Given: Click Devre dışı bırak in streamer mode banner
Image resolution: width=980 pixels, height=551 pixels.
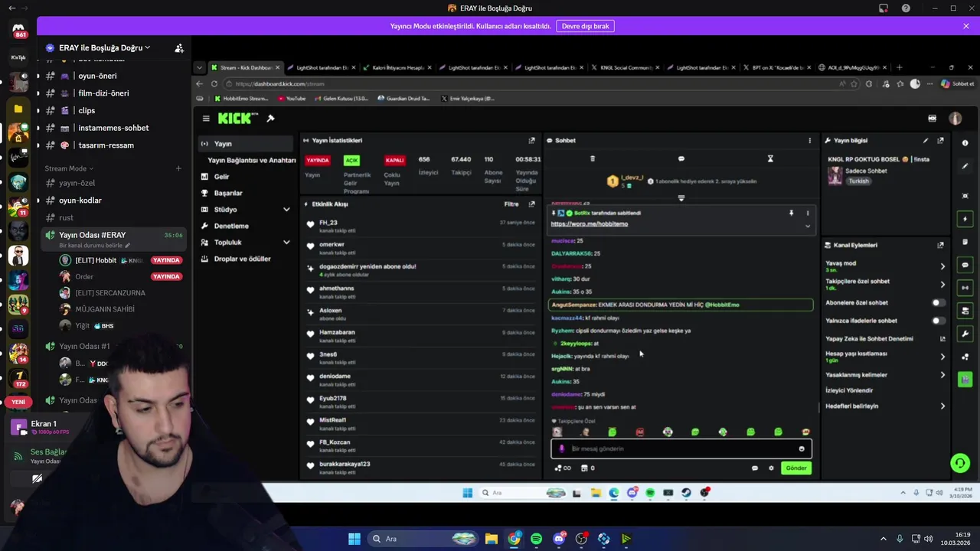Looking at the screenshot, I should (585, 26).
